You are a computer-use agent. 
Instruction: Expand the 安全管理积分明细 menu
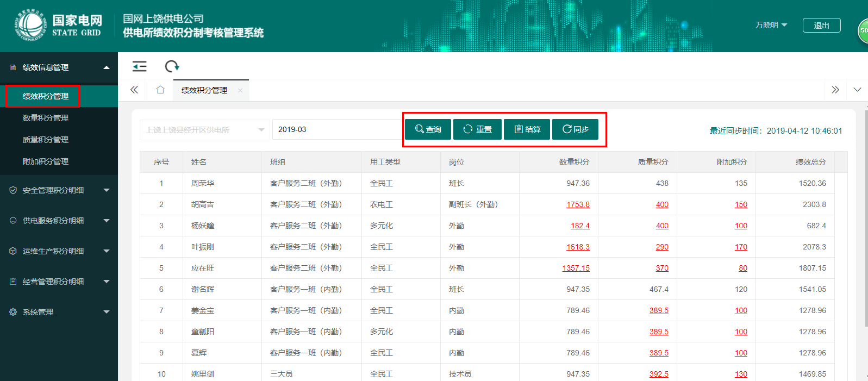107,190
